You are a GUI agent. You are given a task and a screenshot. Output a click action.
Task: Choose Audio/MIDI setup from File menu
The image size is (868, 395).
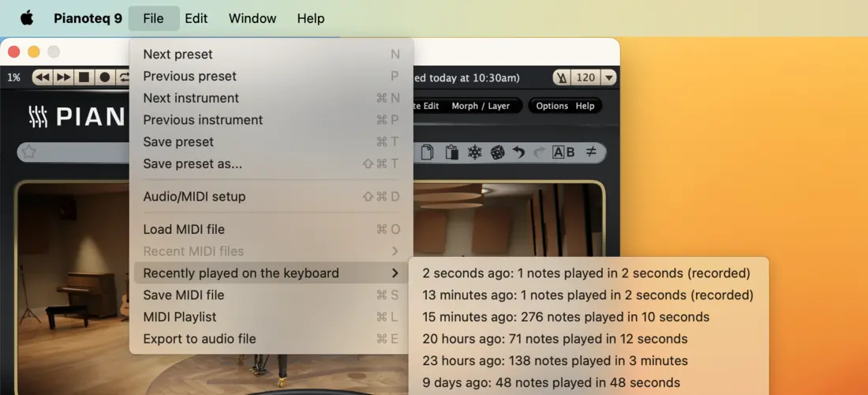(x=194, y=197)
